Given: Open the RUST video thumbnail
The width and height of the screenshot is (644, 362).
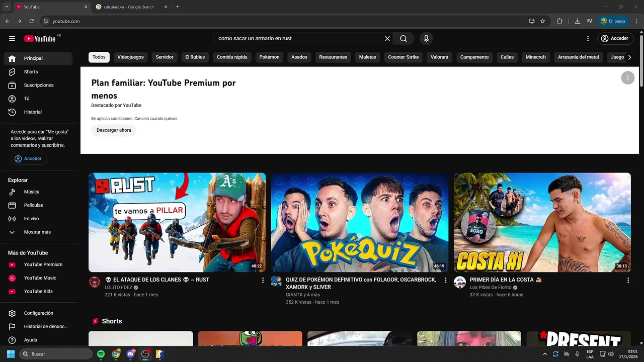Looking at the screenshot, I should pos(177,222).
